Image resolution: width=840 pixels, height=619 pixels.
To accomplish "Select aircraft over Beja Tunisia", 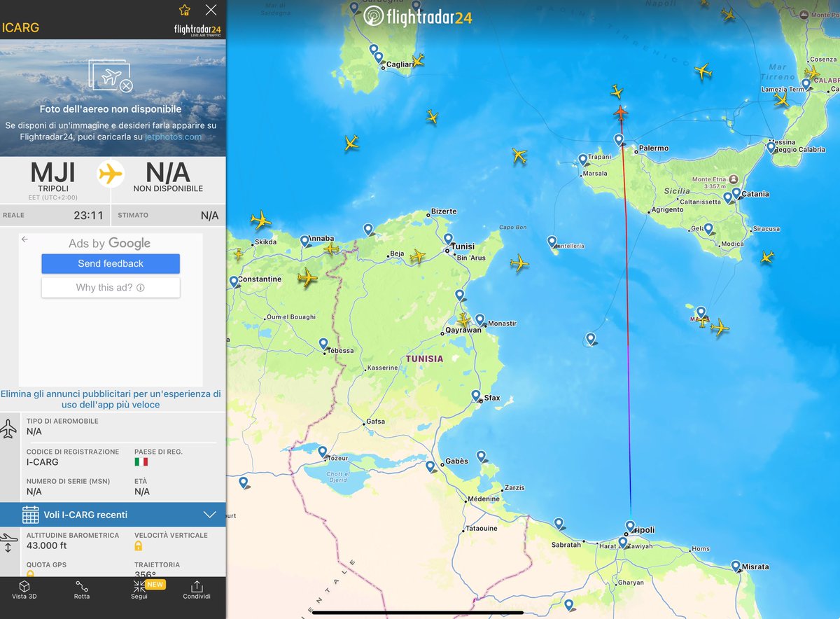I will 417,256.
